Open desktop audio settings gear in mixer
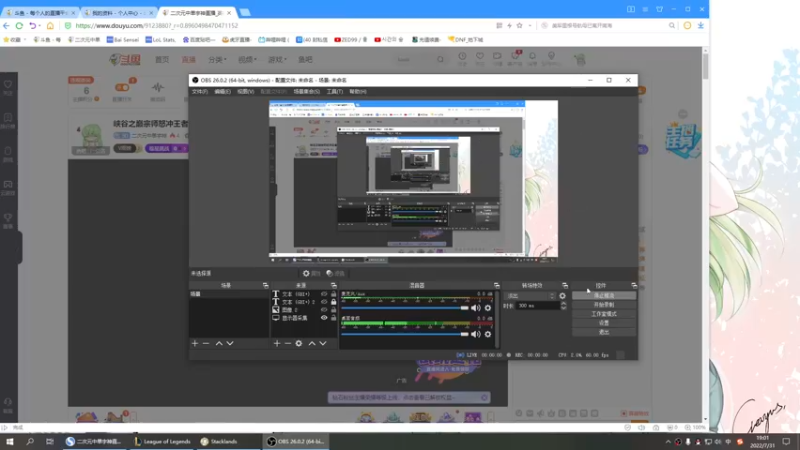Screen dimensions: 800x450 (488, 334)
